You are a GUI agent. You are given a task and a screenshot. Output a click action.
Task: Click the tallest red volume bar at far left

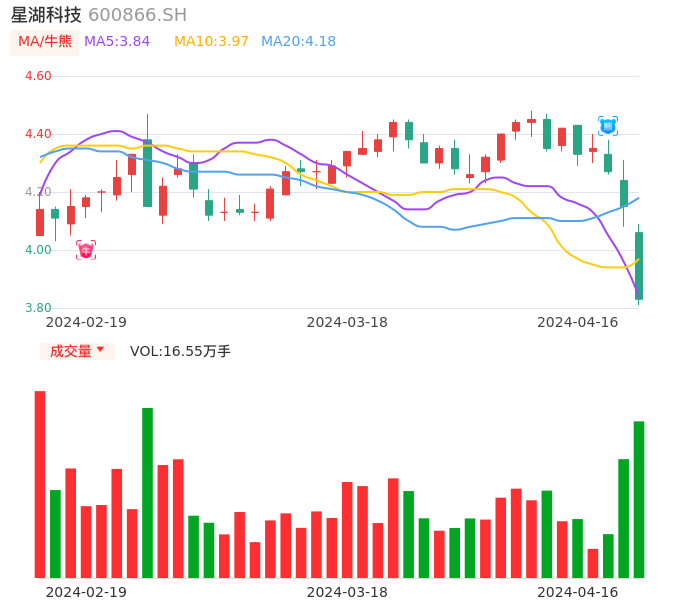tap(40, 484)
